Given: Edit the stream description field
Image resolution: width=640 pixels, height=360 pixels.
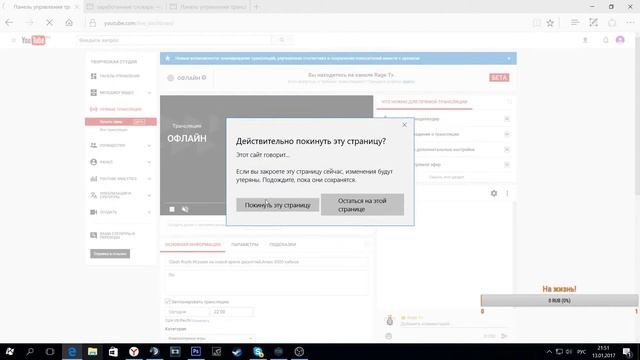Looking at the screenshot, I should coord(267,282).
